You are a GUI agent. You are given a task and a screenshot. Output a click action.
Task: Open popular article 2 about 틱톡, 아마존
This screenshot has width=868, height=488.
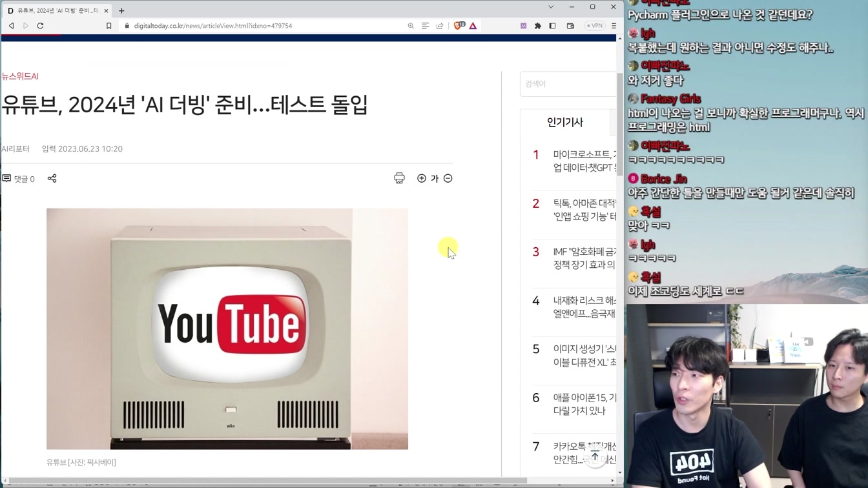pyautogui.click(x=584, y=210)
